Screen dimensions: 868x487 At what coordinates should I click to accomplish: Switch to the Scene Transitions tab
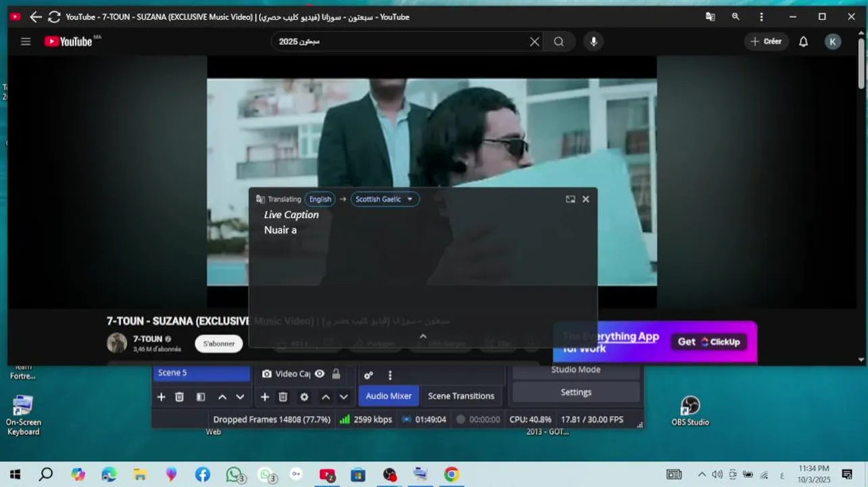[x=461, y=396]
